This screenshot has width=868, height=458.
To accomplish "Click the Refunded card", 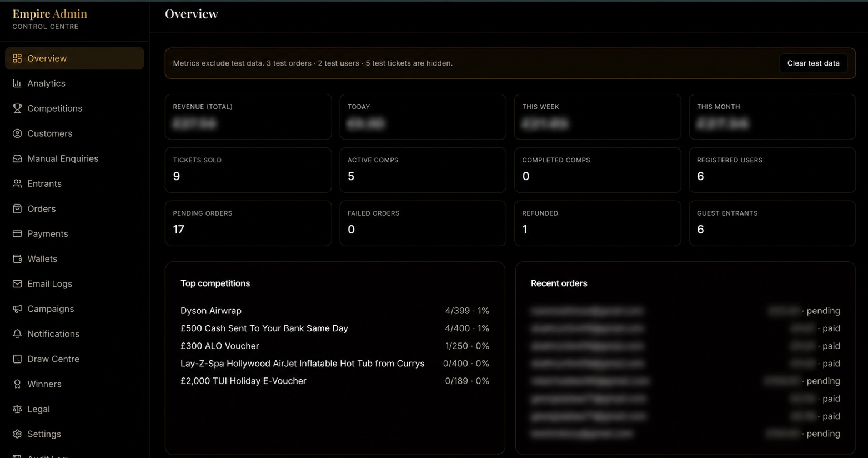I will pyautogui.click(x=598, y=223).
